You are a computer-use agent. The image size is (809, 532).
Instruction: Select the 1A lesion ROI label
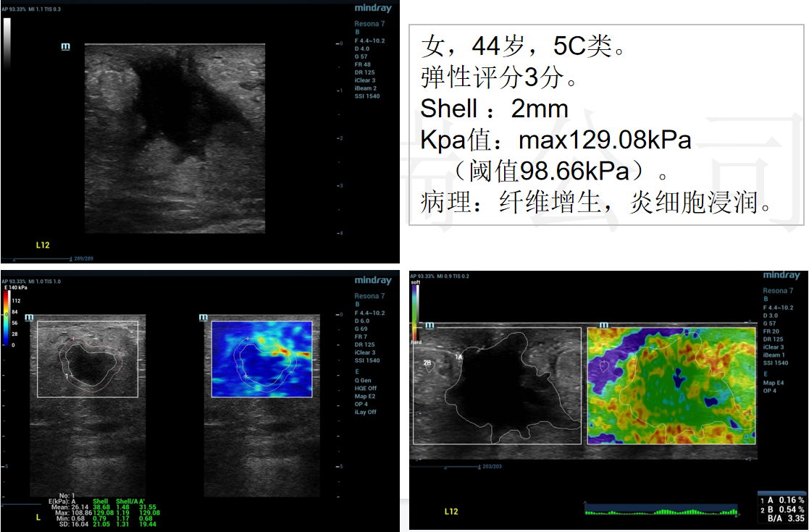458,357
